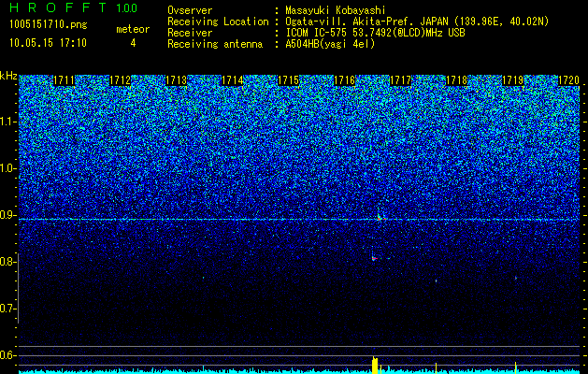Image resolution: width=588 pixels, height=374 pixels.
Task: Click the 0.9 frequency axis label
Action: 7,215
